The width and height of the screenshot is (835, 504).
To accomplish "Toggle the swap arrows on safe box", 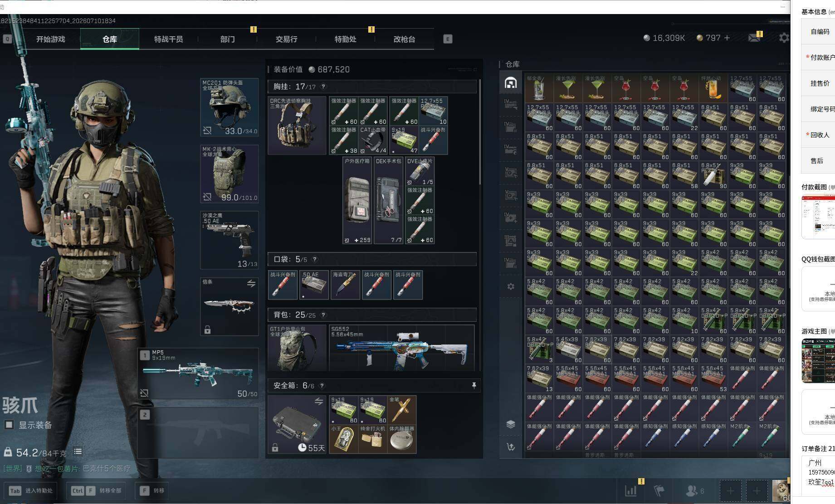I will 319,401.
